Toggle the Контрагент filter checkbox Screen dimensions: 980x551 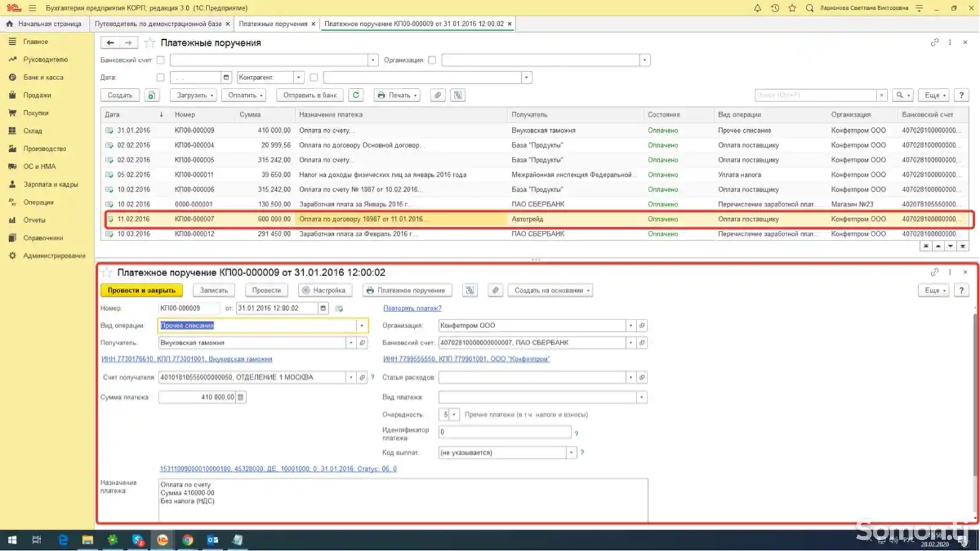tap(314, 77)
